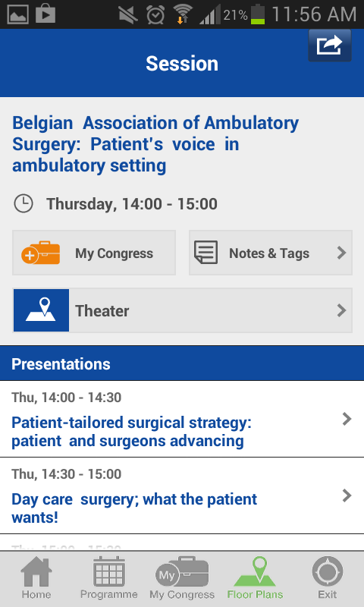
Task: Open the Home tab house icon
Action: tap(36, 571)
